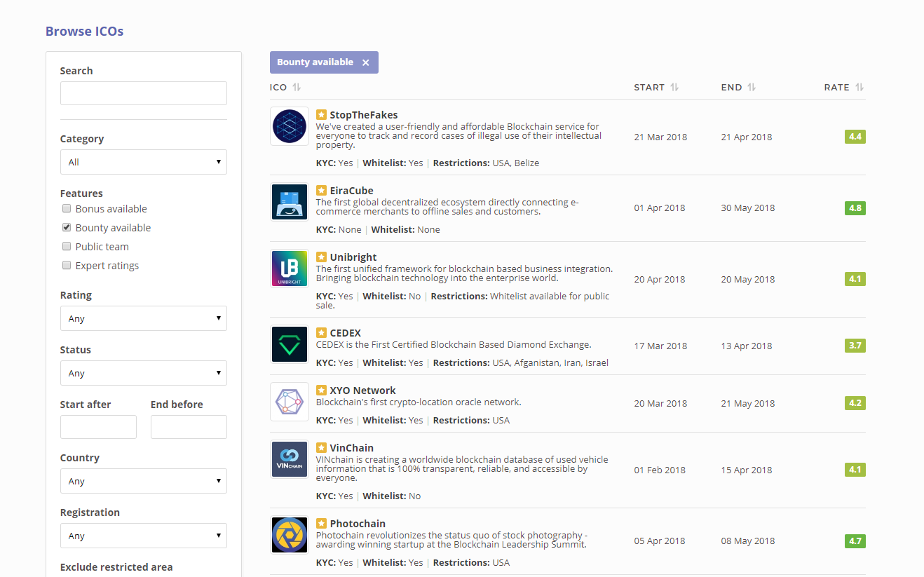The height and width of the screenshot is (577, 924).
Task: Open the Status dropdown
Action: 144,373
